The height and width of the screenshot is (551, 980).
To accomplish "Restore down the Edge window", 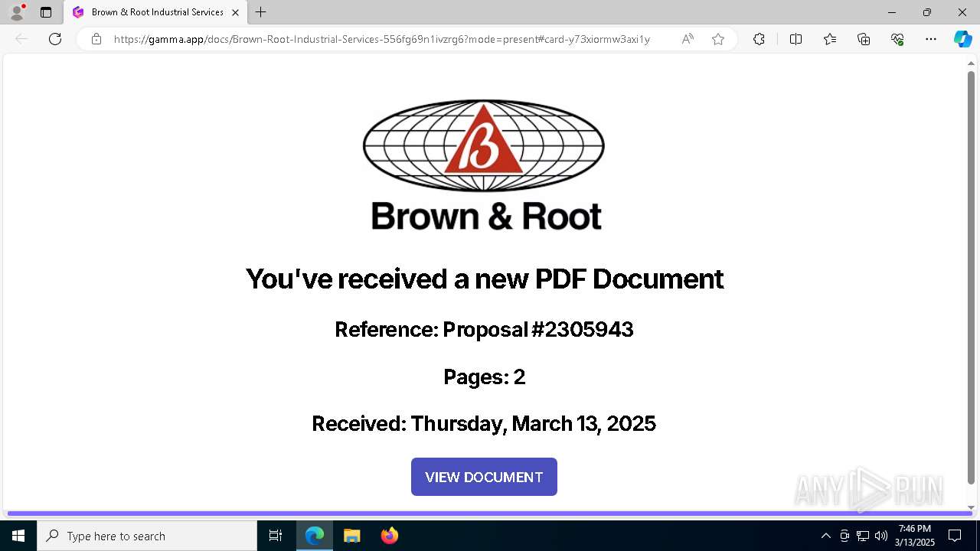I will [927, 12].
